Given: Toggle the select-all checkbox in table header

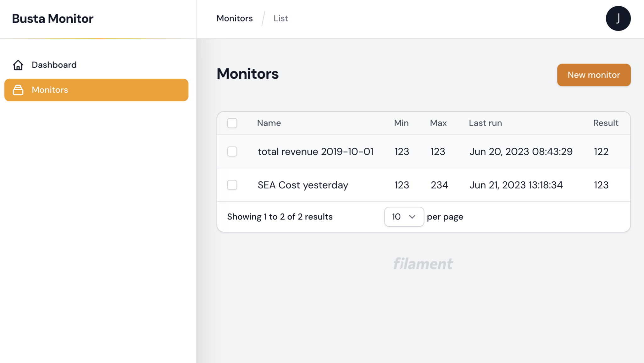Looking at the screenshot, I should pos(232,123).
